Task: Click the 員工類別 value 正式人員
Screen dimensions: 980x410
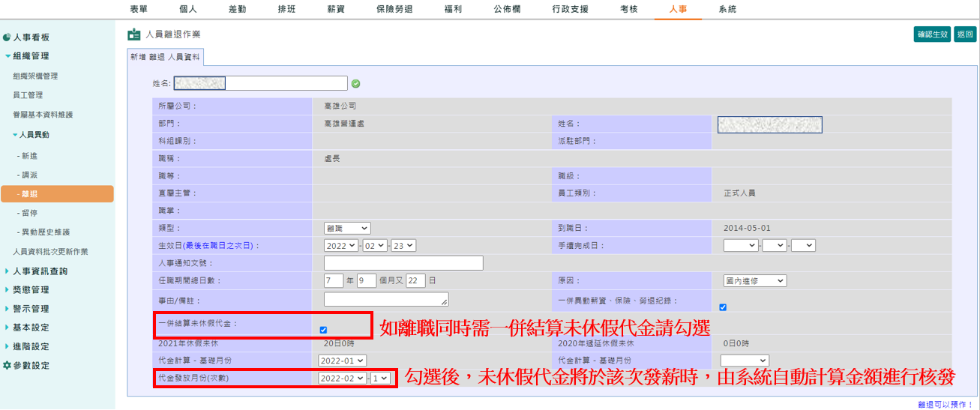Action: [739, 193]
